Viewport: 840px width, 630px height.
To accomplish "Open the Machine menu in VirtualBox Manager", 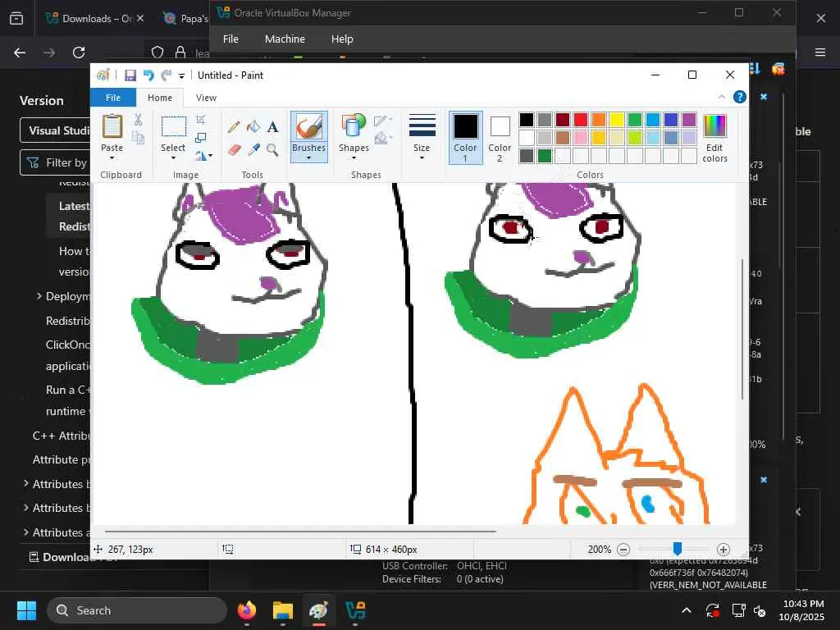I will point(285,39).
